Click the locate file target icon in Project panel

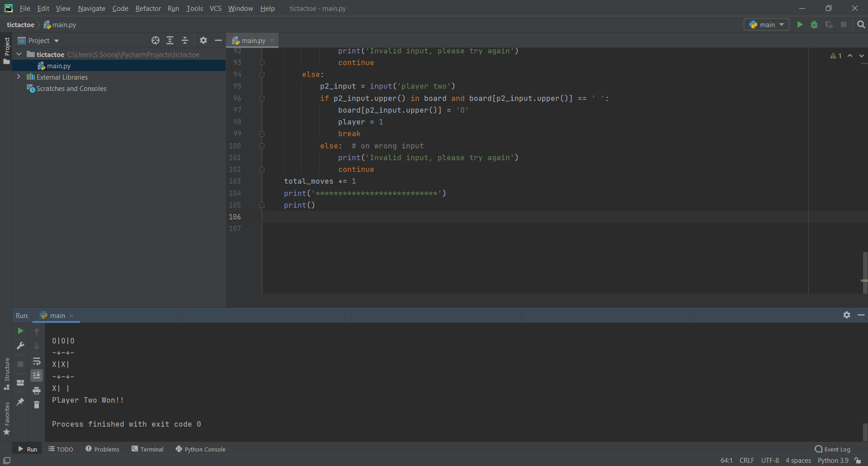pos(156,40)
